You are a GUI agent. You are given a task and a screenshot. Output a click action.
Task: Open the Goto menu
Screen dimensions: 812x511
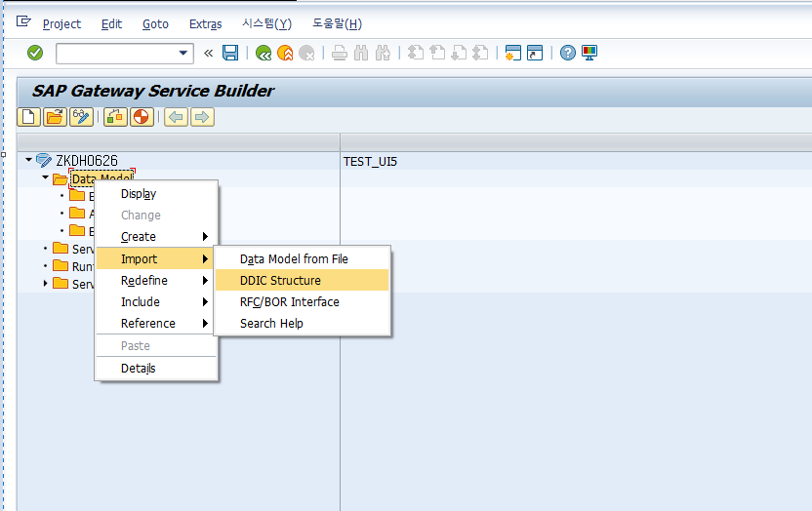click(x=155, y=23)
